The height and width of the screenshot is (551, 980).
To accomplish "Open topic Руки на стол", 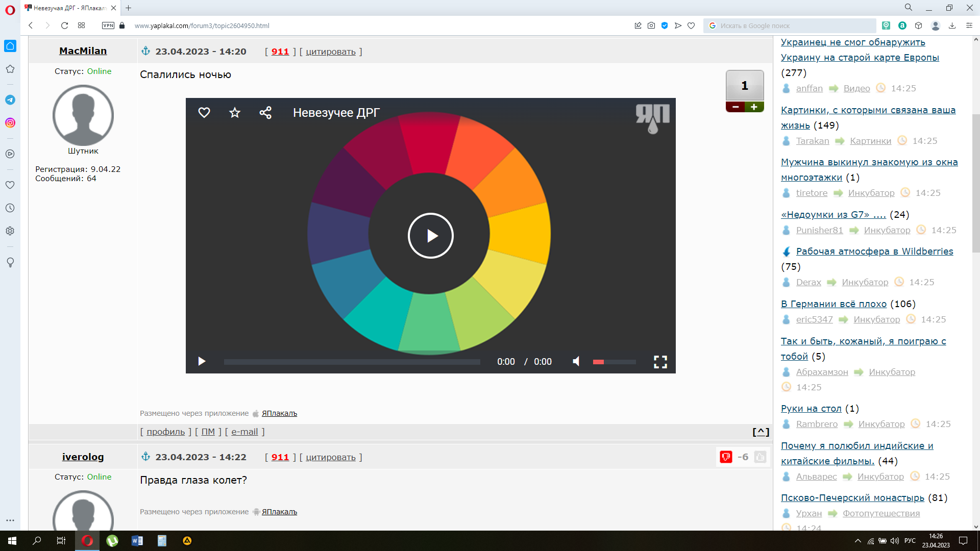I will [811, 408].
